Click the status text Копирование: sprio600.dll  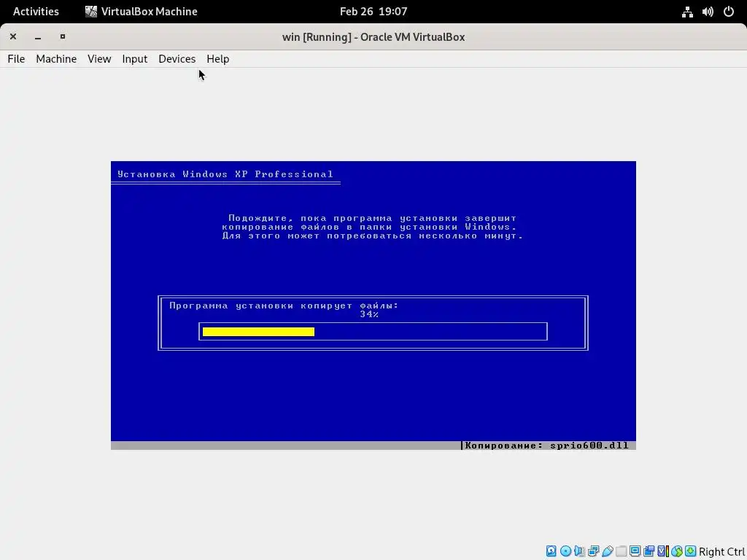(x=547, y=446)
